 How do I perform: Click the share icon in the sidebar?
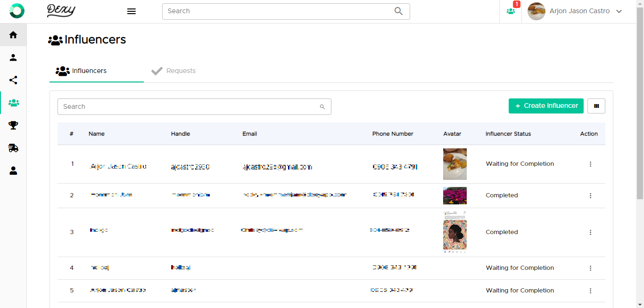pos(13,80)
